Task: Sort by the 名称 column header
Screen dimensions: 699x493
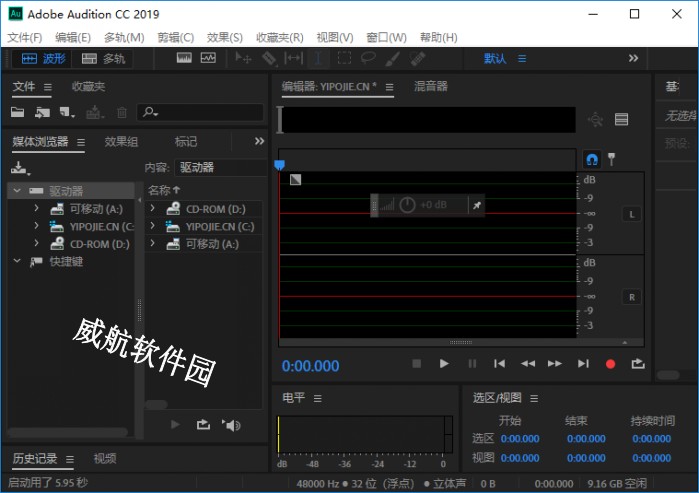Action: (x=164, y=190)
